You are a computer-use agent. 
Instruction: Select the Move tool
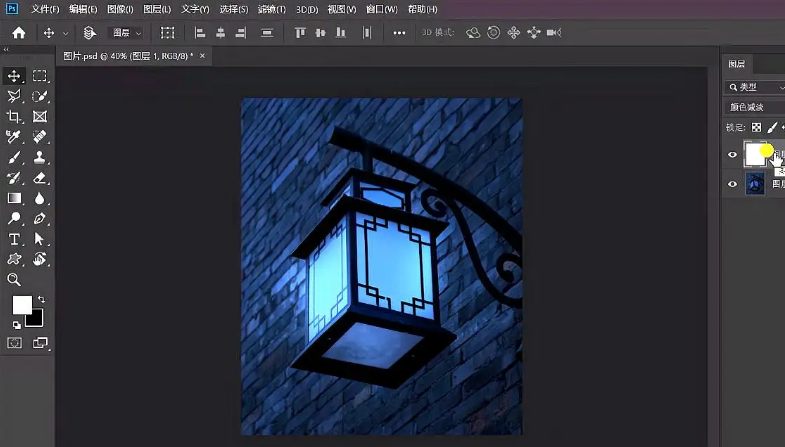(15, 76)
